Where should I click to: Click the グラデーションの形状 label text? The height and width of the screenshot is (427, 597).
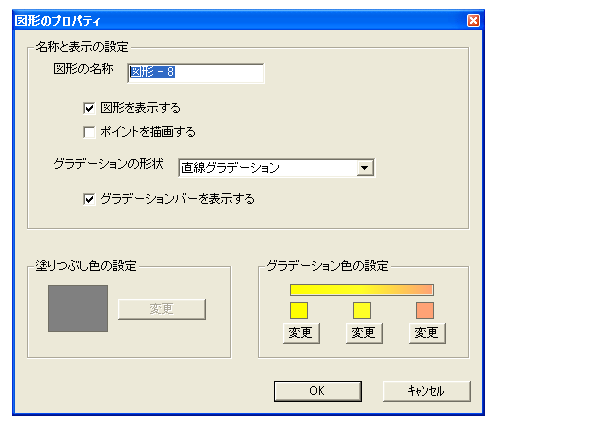109,164
